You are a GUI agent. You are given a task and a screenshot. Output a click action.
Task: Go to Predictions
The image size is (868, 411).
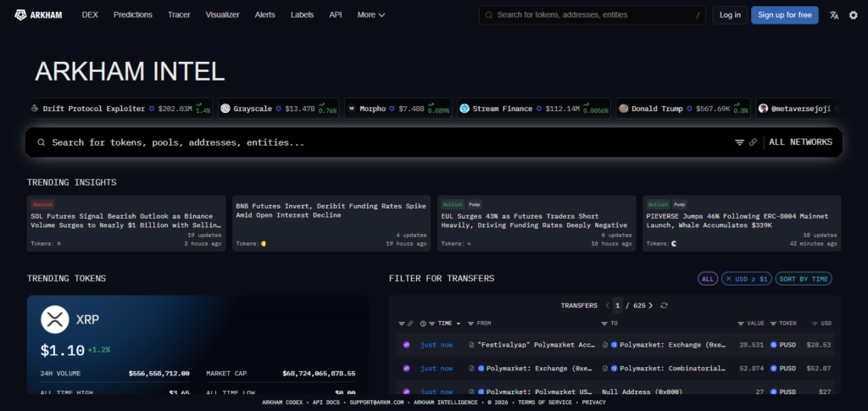(133, 15)
